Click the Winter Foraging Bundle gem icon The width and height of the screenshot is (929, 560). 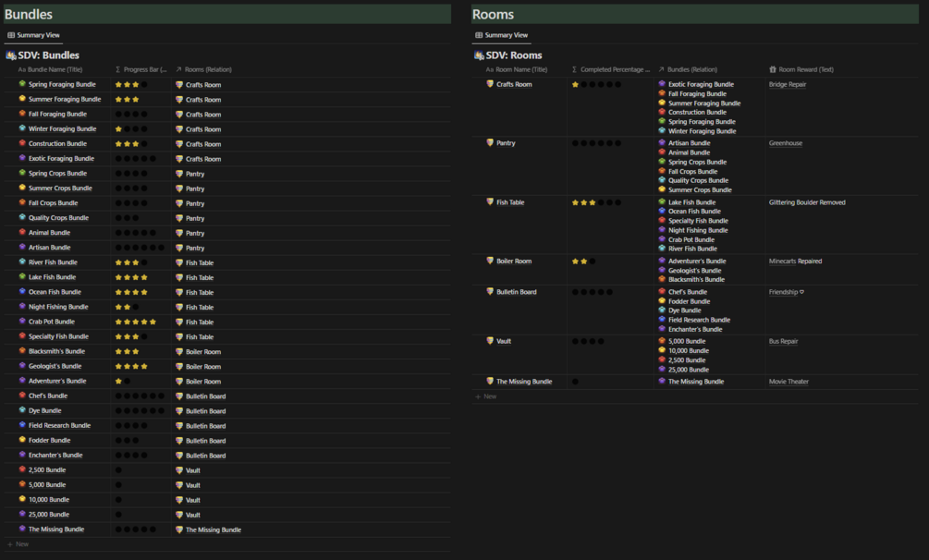coord(22,128)
